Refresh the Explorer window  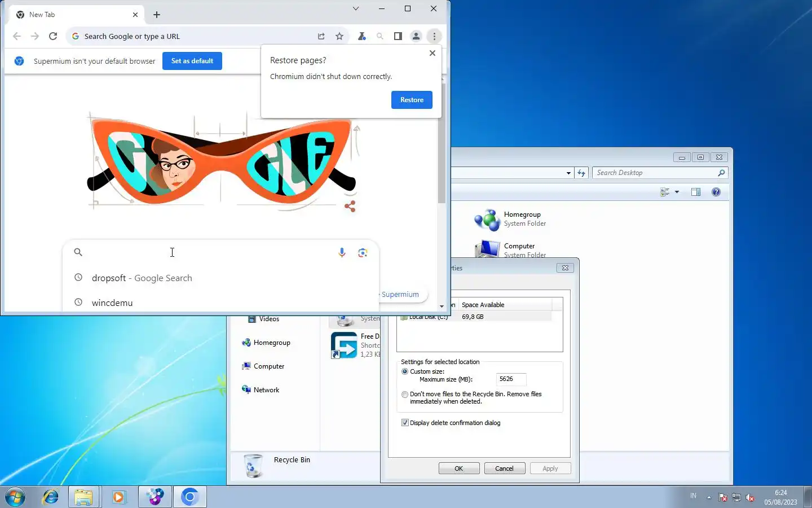[x=581, y=173]
